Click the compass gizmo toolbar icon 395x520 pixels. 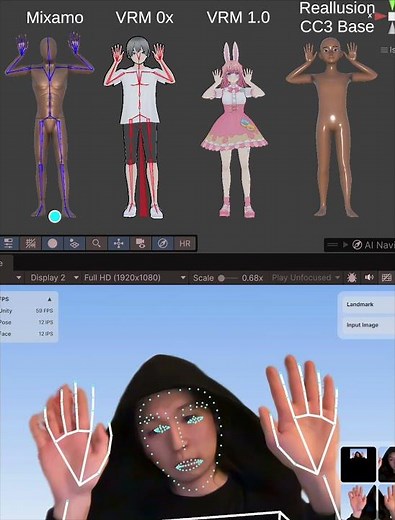point(163,243)
